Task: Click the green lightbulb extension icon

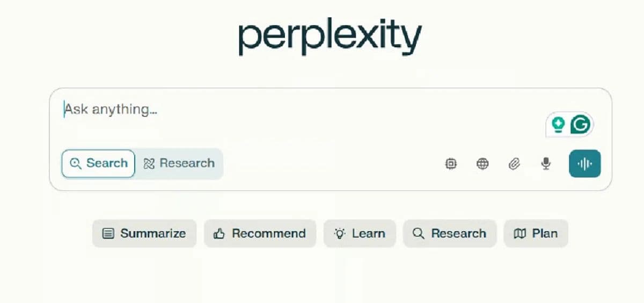Action: click(x=559, y=125)
